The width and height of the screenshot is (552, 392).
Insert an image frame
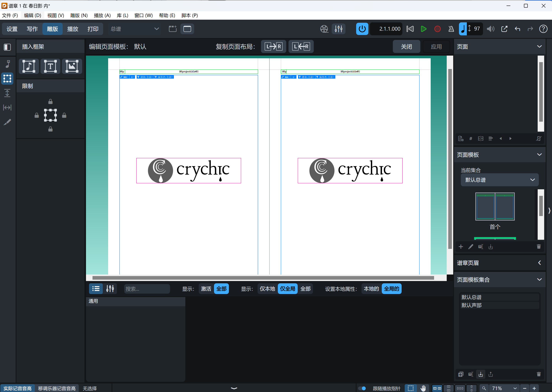tap(72, 66)
